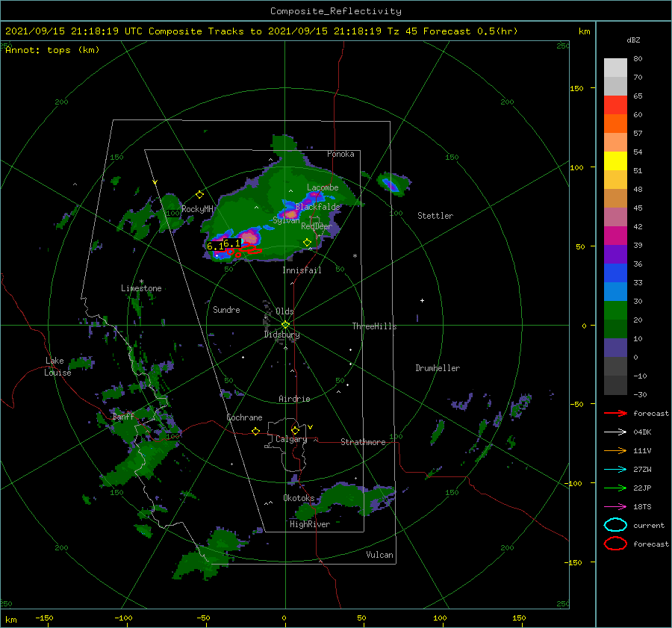This screenshot has height=628, width=672.
Task: Click the Innisfail city label
Action: [302, 270]
